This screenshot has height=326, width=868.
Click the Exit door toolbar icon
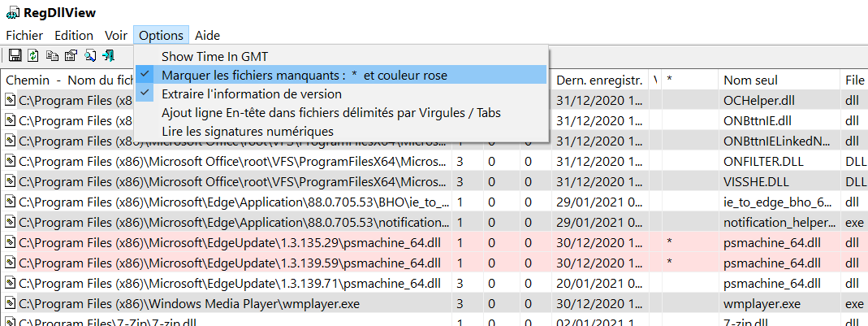[109, 55]
